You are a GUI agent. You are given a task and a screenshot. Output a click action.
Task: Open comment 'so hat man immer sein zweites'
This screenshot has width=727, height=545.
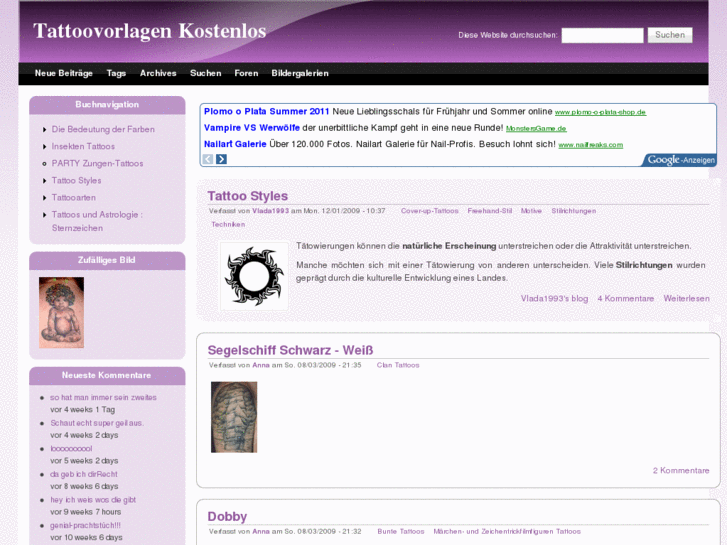pos(103,398)
